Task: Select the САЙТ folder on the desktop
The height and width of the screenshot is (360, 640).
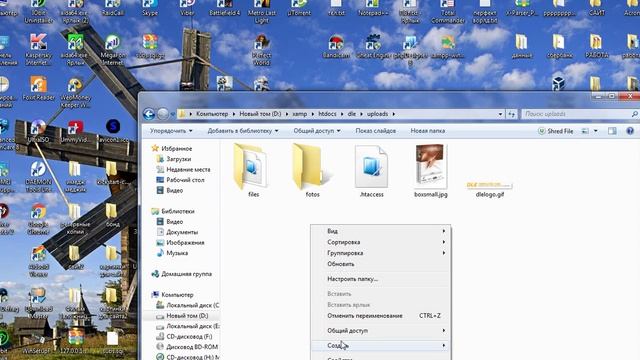Action: [596, 8]
